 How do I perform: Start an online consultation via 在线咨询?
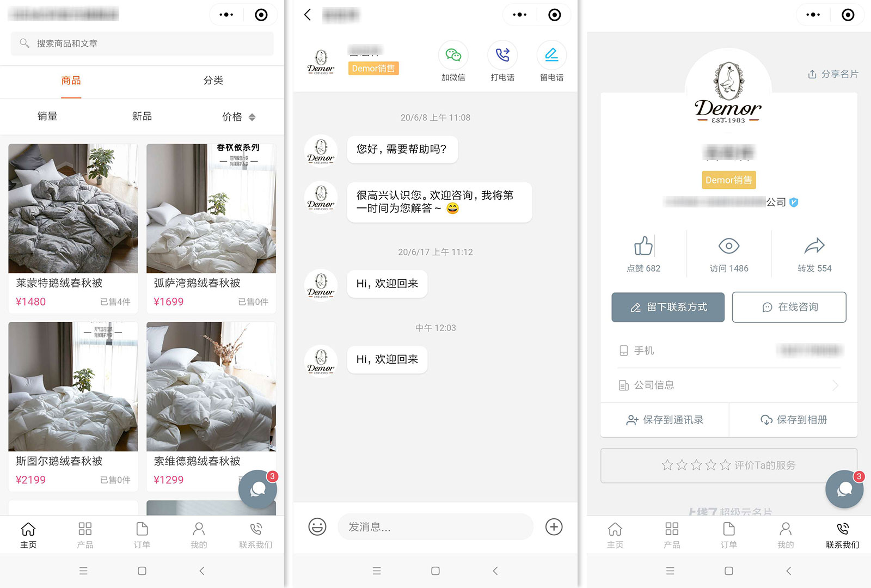coord(789,307)
